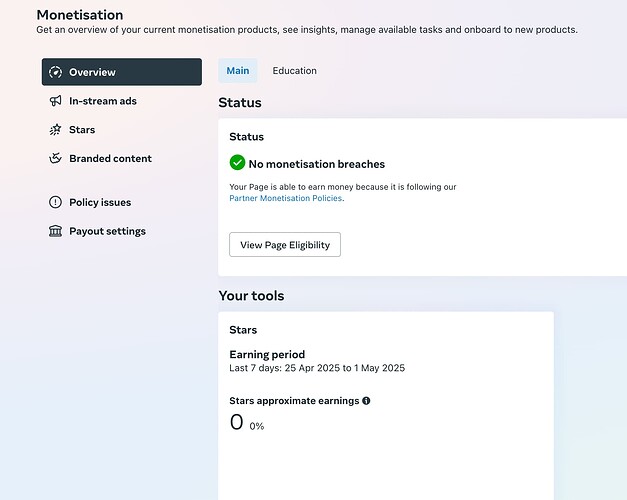Click the Monetisation page heading
Viewport: 627px width, 500px height.
point(80,15)
